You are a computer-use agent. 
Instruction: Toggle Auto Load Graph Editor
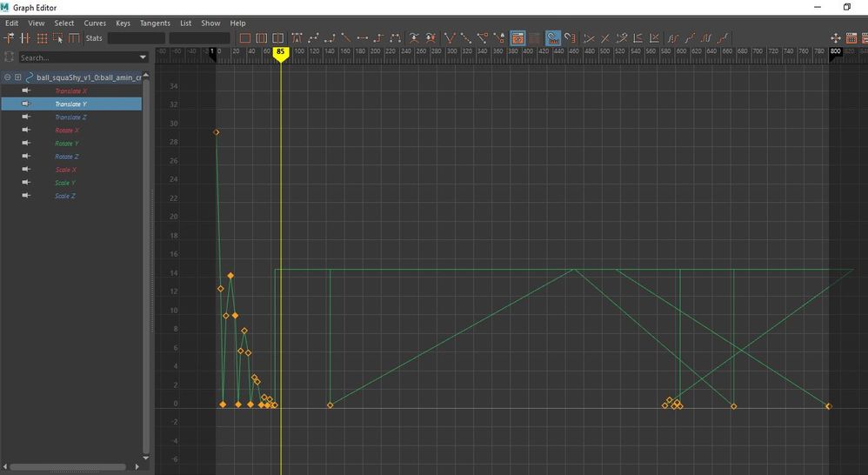517,38
